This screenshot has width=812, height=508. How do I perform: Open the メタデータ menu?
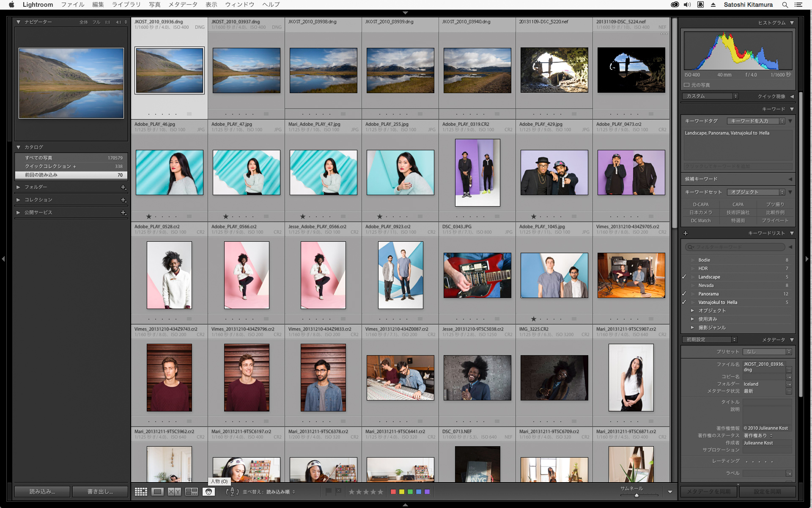tap(183, 5)
